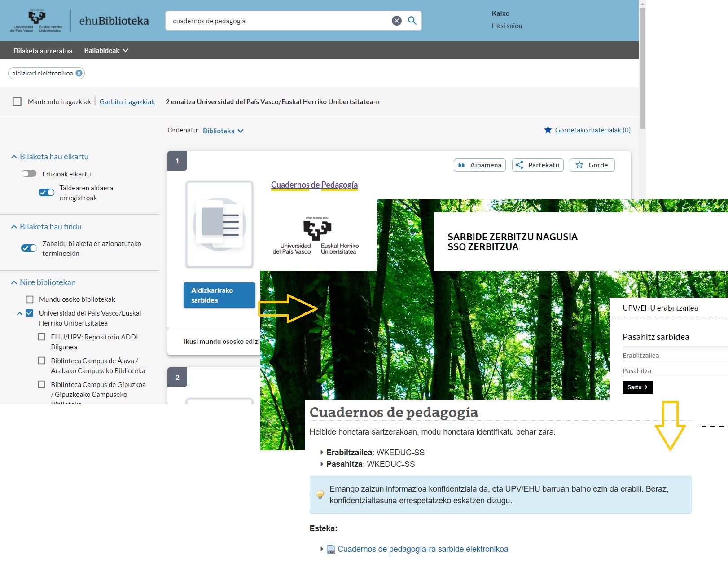Click the document icon beside electronic access link
The height and width of the screenshot is (572, 728).
(331, 550)
